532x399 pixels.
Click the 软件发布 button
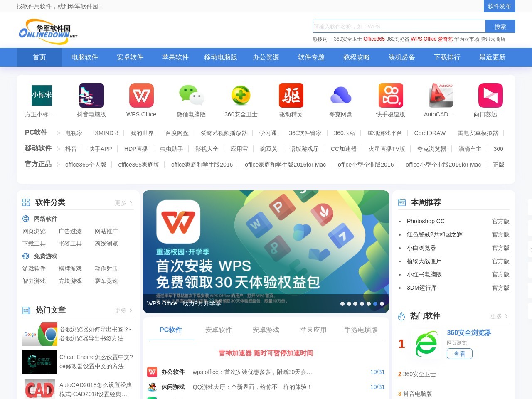click(x=500, y=6)
